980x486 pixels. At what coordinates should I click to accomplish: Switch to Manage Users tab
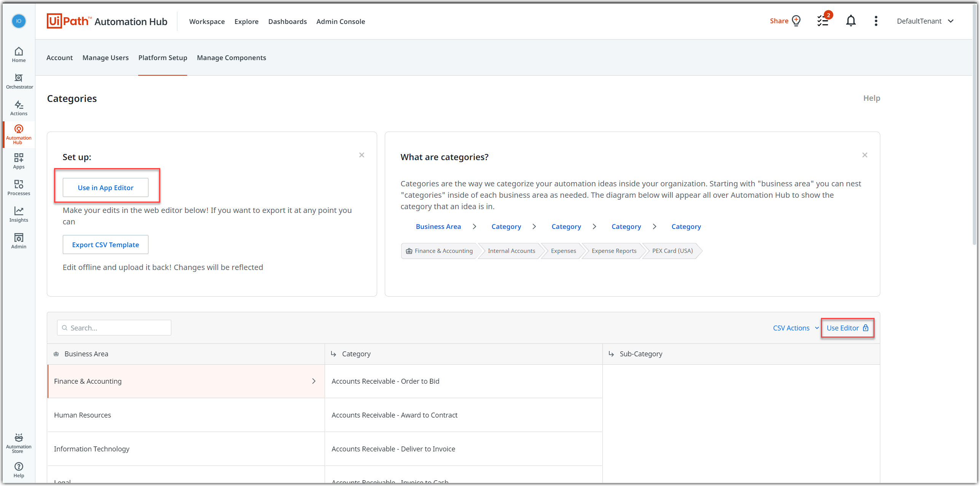105,58
